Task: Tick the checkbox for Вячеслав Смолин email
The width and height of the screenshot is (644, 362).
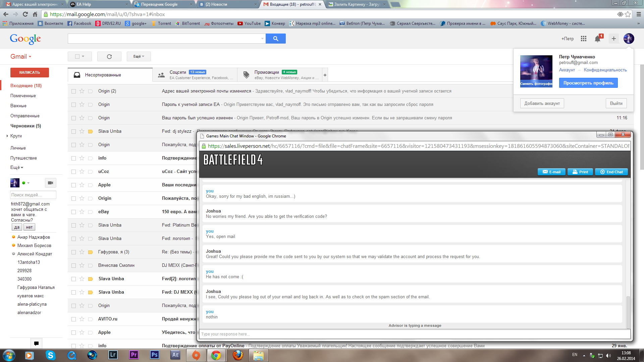Action: point(73,265)
